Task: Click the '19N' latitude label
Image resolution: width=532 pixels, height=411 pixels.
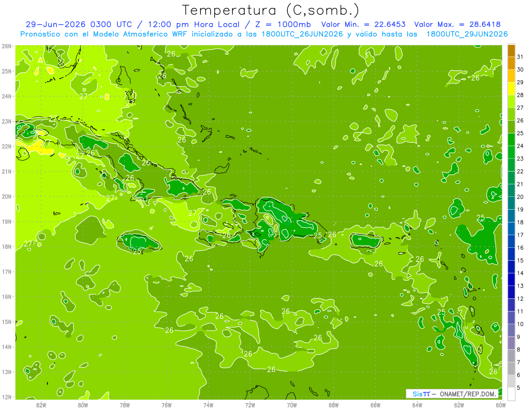Action: coord(7,222)
